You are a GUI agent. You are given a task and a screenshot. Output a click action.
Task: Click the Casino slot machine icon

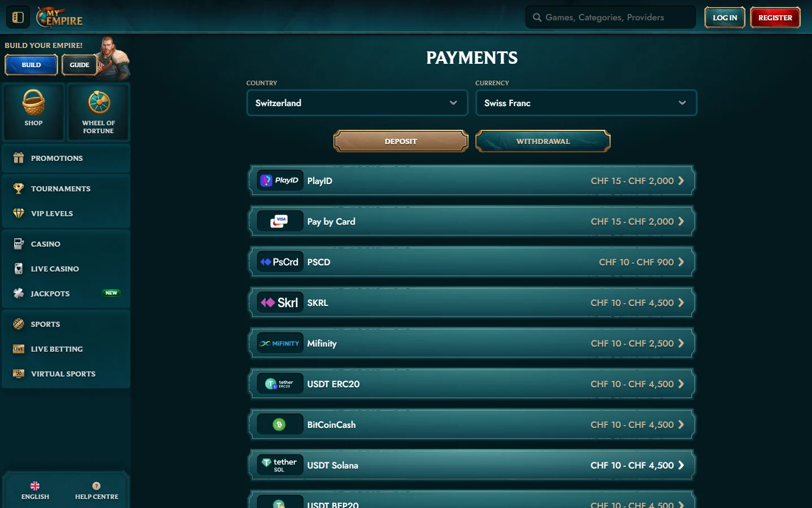19,244
